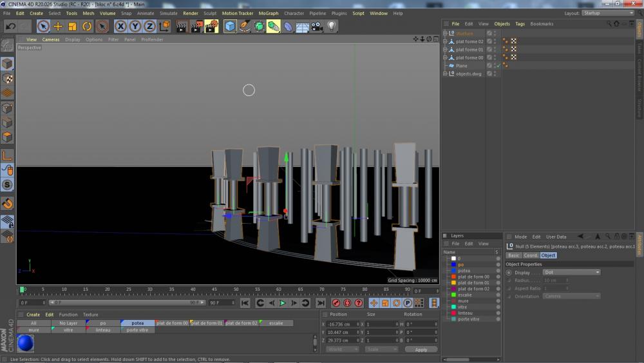Open the MoGraph menu
This screenshot has width=644, height=363.
click(268, 13)
